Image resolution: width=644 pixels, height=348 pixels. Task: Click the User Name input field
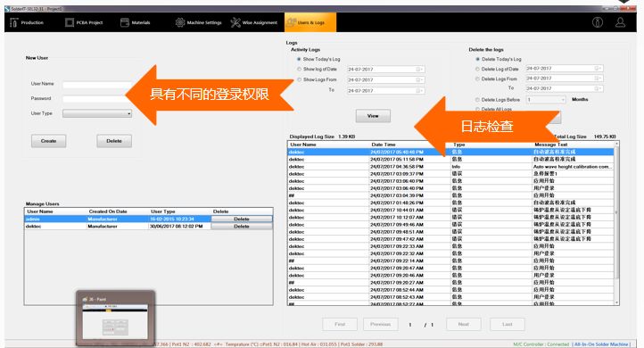[x=97, y=84]
